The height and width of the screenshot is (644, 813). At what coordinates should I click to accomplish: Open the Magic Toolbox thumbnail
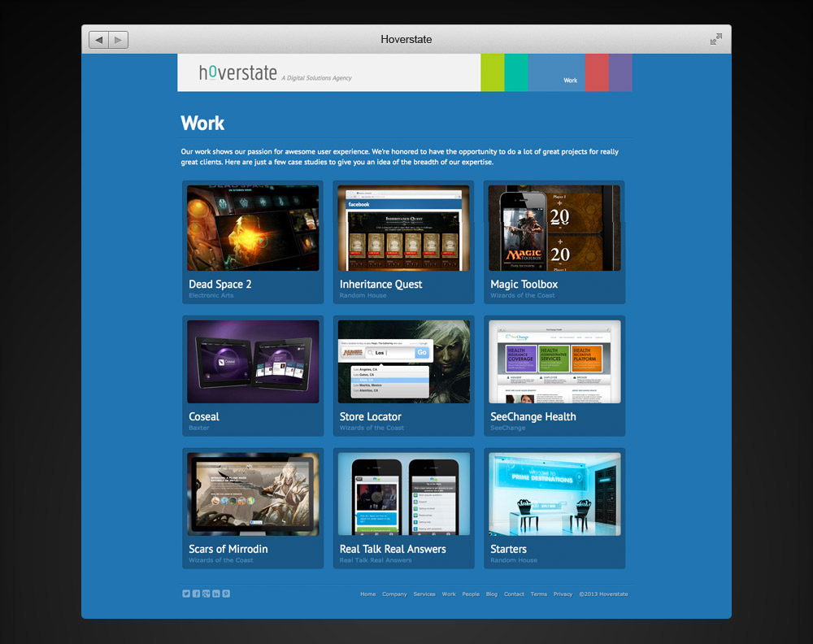[x=554, y=228]
